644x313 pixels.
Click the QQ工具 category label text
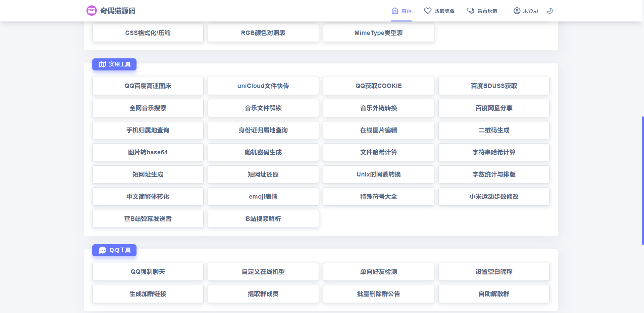120,250
